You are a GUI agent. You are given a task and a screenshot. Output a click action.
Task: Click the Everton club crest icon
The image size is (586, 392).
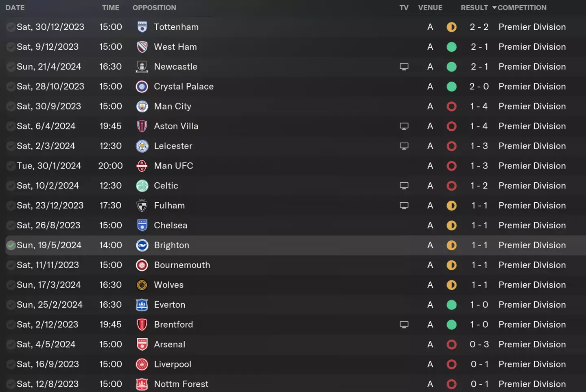click(x=142, y=305)
